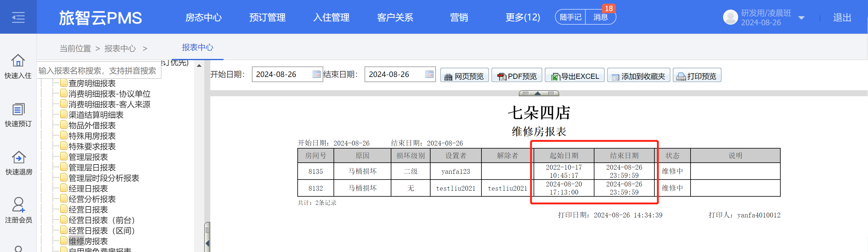The height and width of the screenshot is (252, 868).
Task: Click the 二级 damage level cell
Action: click(410, 171)
